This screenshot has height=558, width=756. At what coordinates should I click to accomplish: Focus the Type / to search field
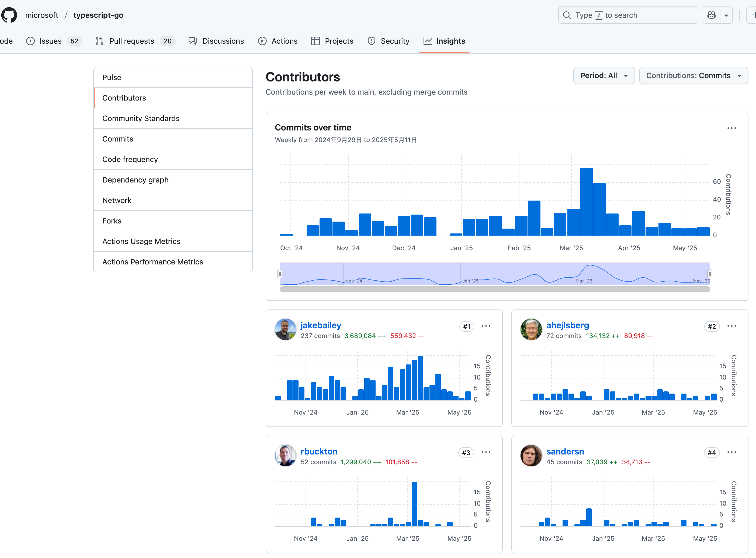click(x=628, y=15)
